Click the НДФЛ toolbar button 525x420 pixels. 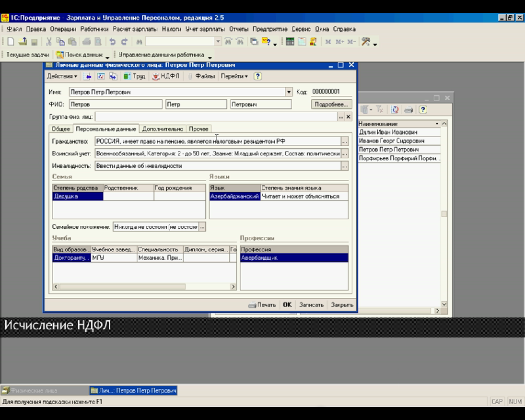pyautogui.click(x=166, y=76)
